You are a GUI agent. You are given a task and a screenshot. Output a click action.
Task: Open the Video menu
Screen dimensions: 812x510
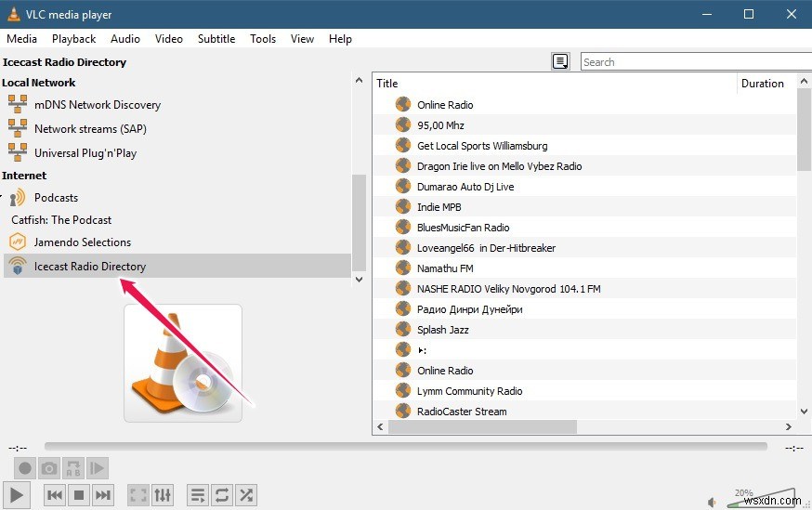pos(169,39)
